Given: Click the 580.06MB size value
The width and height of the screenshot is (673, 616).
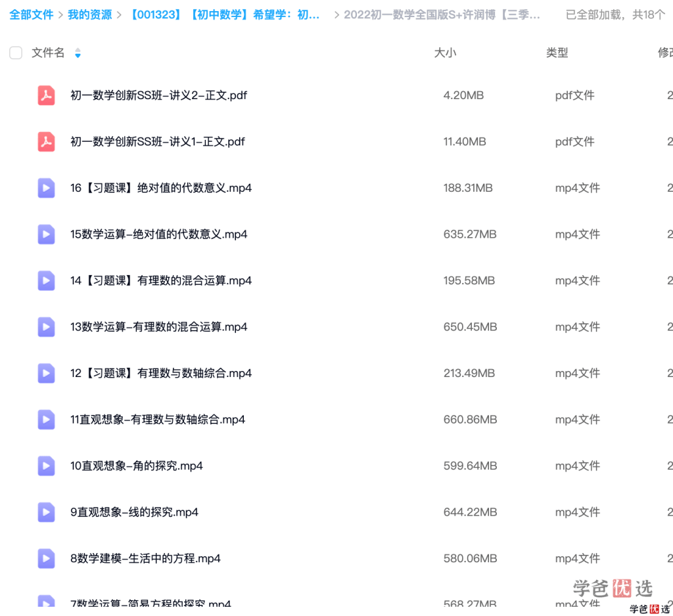Looking at the screenshot, I should [x=471, y=558].
